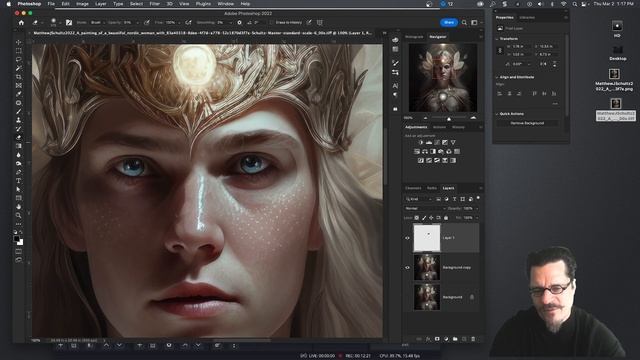Collapse Align and Distribute section

coord(497,77)
